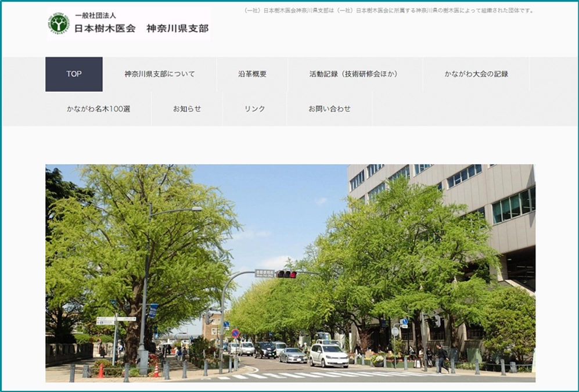Click the green tree emblem logo

coord(58,23)
